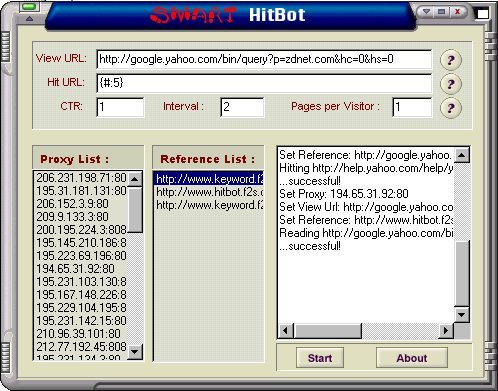Open help for the View URL field
Image resolution: width=498 pixels, height=391 pixels.
click(x=451, y=60)
